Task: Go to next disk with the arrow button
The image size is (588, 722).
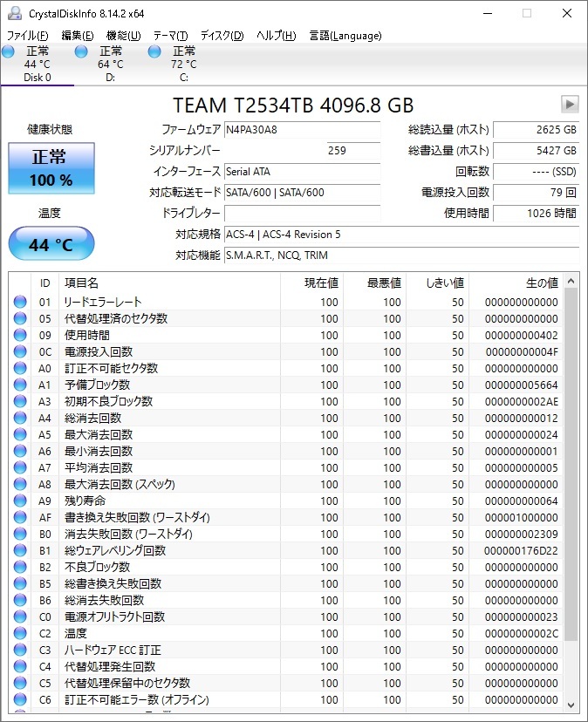Action: tap(570, 104)
